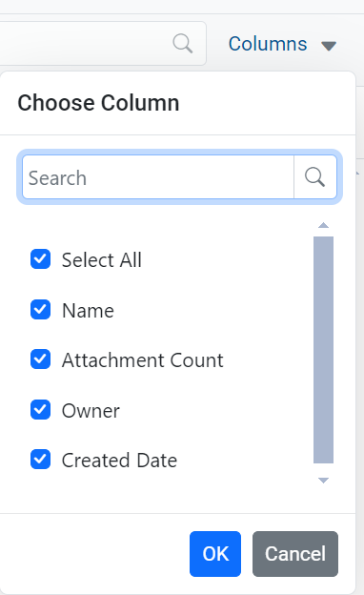Image resolution: width=364 pixels, height=595 pixels.
Task: Click the search magnifier button beside column Search field
Action: click(315, 176)
